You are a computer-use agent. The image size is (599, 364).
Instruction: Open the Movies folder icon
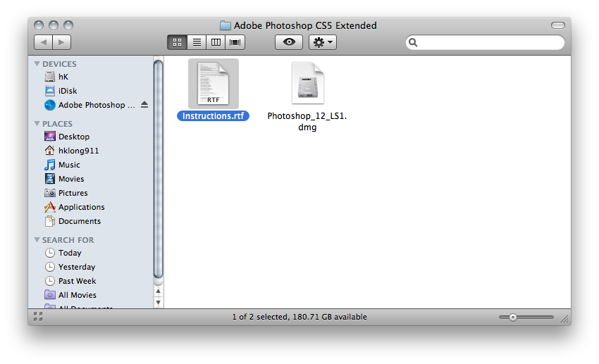(49, 179)
